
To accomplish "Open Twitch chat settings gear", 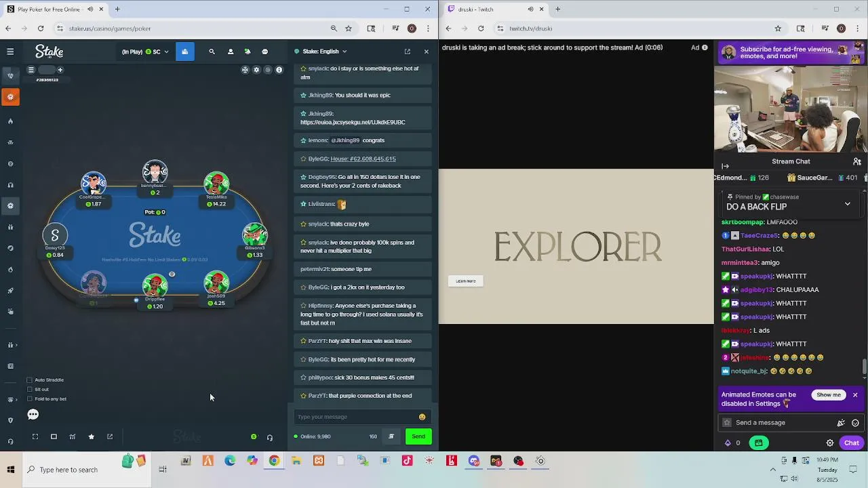I will point(830,443).
